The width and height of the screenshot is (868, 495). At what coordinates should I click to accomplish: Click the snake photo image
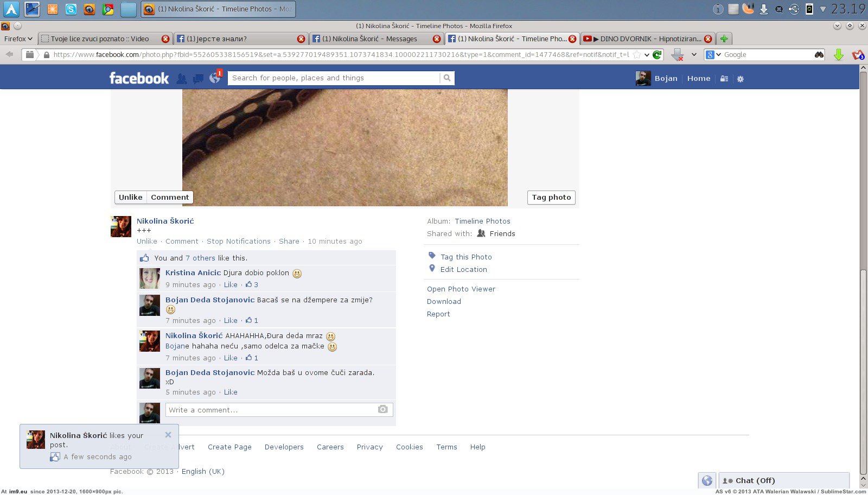point(345,148)
